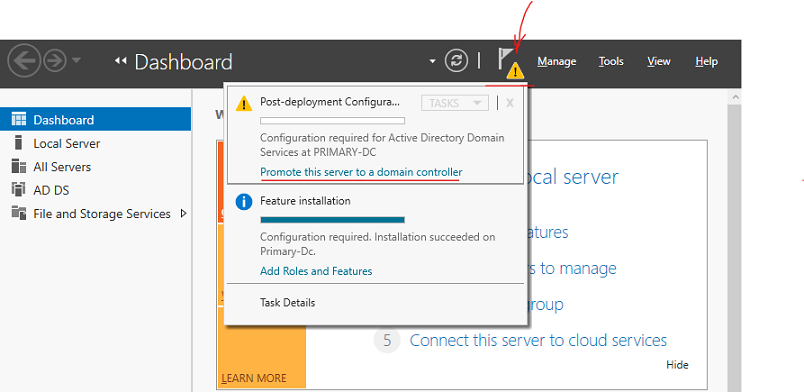Open the Tools menu
This screenshot has height=392, width=804.
(611, 62)
